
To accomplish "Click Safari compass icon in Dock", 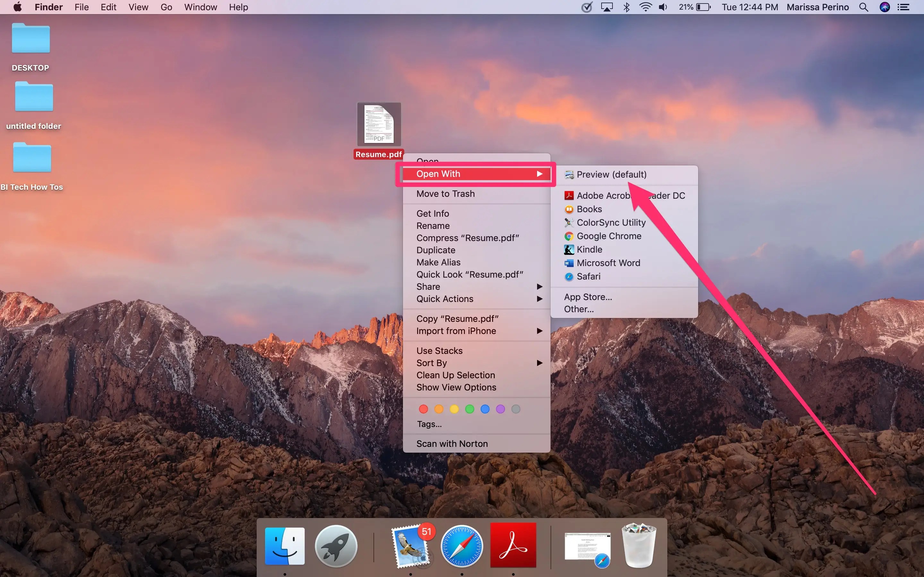I will click(462, 546).
